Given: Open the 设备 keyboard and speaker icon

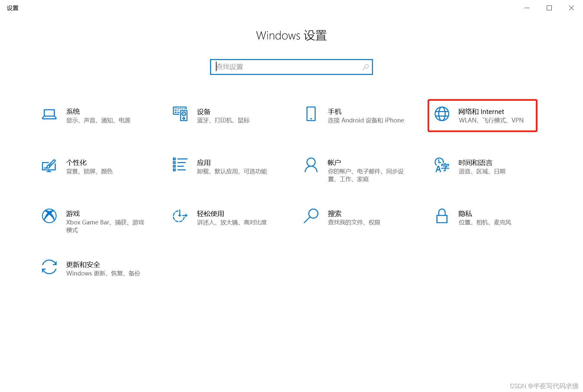Looking at the screenshot, I should click(180, 114).
